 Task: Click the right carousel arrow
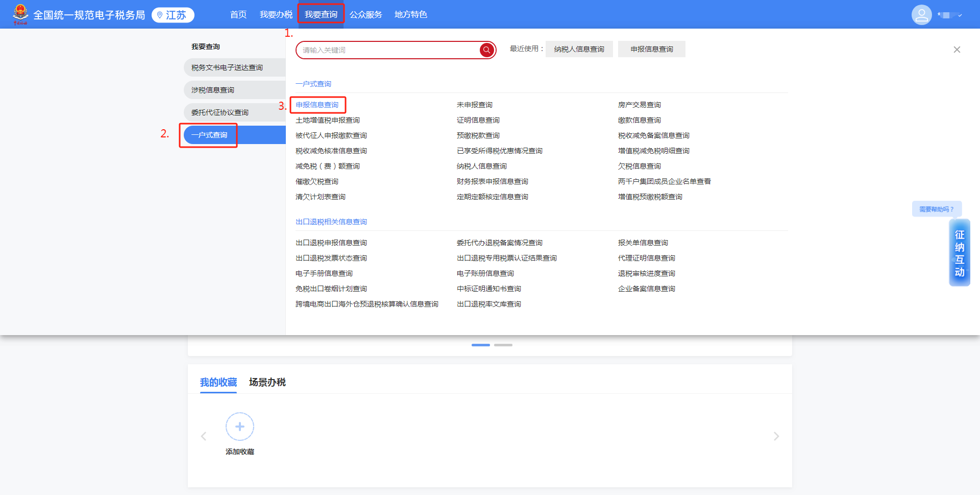click(x=776, y=436)
